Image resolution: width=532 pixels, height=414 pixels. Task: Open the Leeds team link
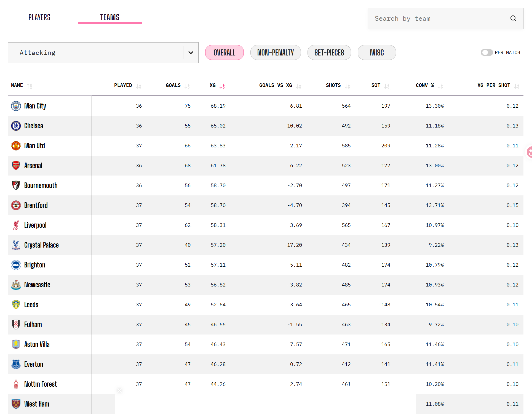click(31, 305)
